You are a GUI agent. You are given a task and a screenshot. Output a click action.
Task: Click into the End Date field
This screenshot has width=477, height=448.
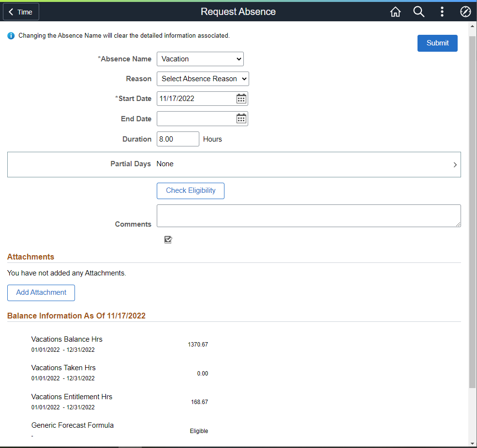point(196,119)
